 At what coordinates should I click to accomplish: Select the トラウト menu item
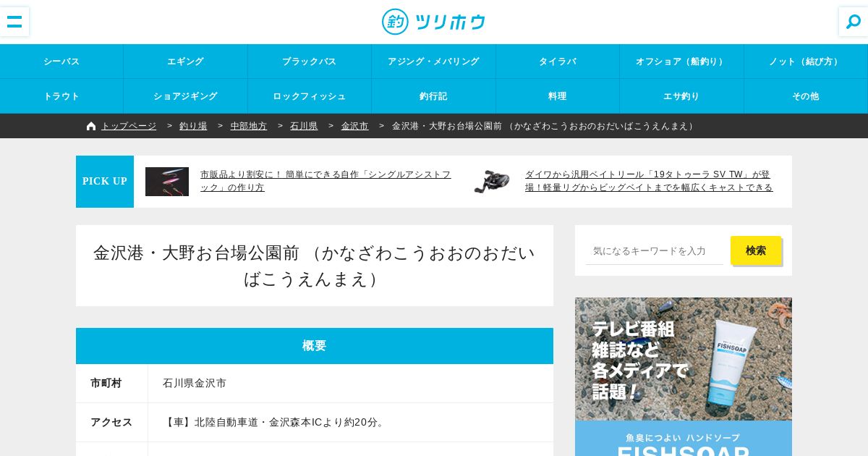61,96
